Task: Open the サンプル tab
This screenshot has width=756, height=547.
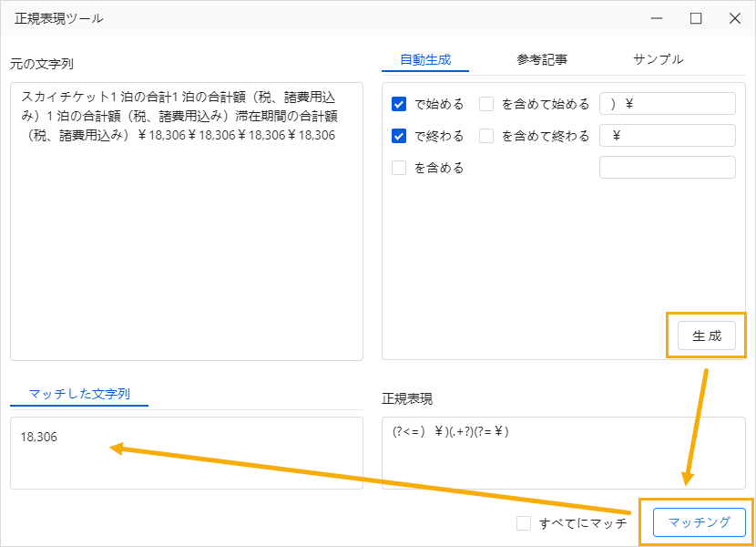Action: coord(659,60)
